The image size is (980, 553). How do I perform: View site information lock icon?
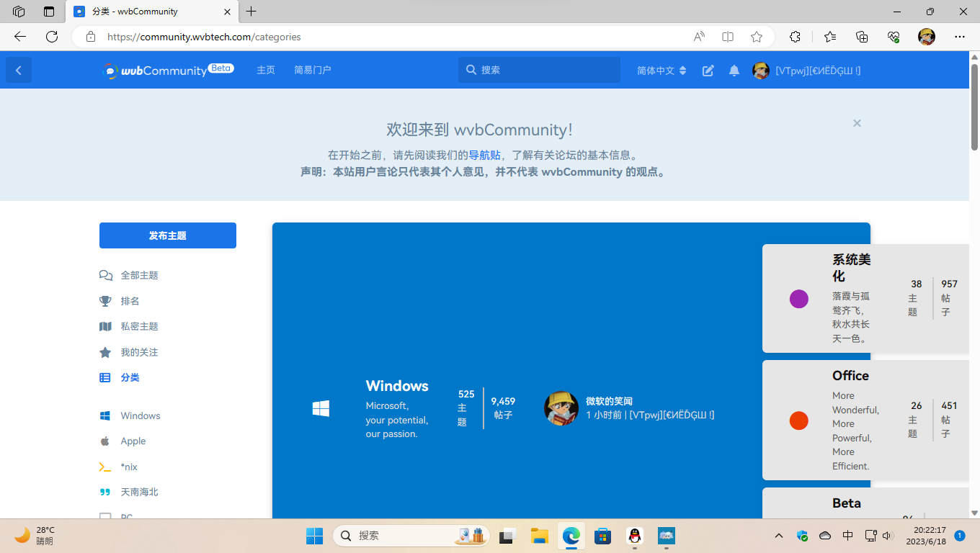91,37
